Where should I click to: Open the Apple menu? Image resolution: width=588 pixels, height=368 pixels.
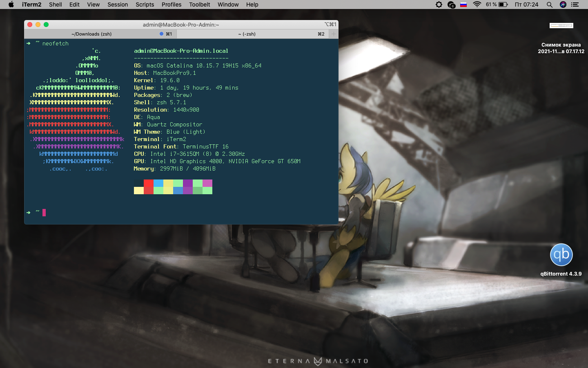coord(11,4)
